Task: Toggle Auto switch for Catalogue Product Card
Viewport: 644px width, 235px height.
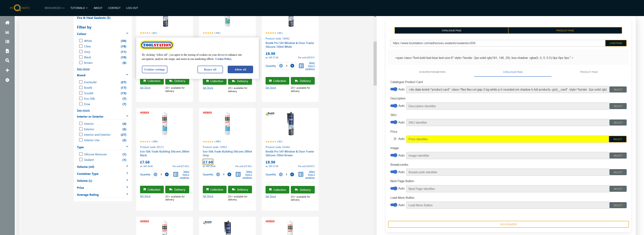Action: tap(394, 89)
